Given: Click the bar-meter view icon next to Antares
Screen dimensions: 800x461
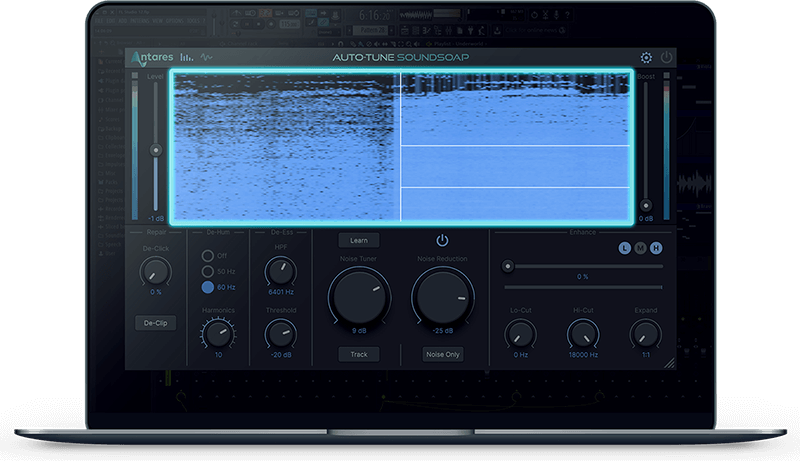Looking at the screenshot, I should (x=187, y=57).
